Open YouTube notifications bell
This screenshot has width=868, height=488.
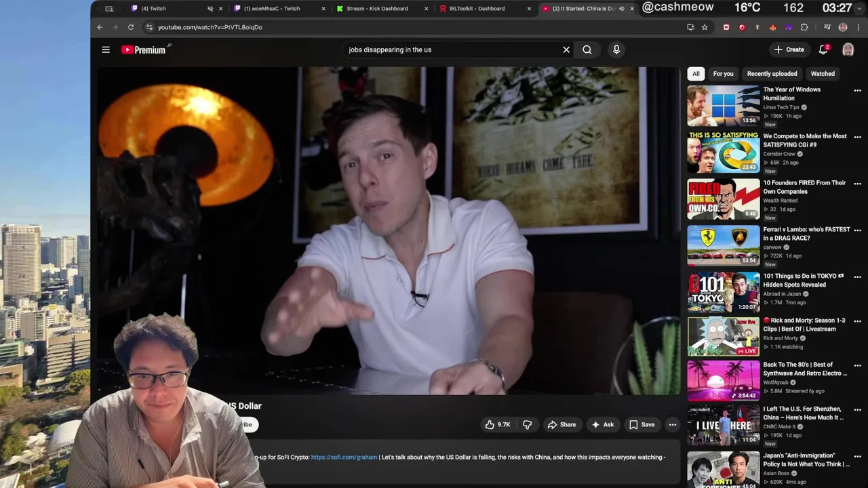(823, 49)
